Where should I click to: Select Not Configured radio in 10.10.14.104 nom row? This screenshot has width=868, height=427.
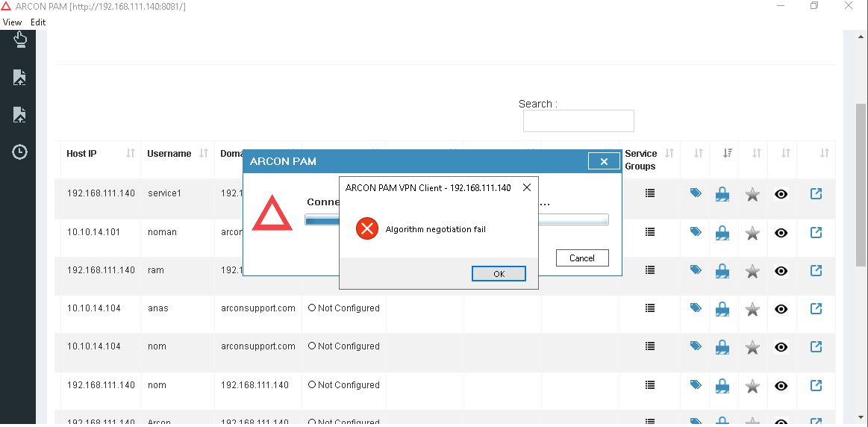click(x=312, y=346)
